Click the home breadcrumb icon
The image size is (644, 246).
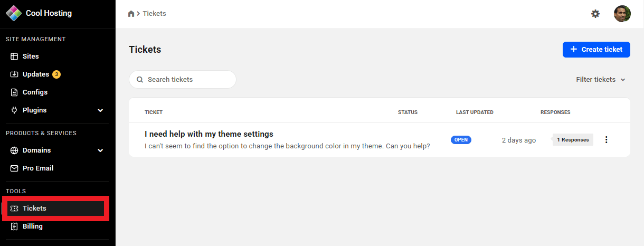131,14
